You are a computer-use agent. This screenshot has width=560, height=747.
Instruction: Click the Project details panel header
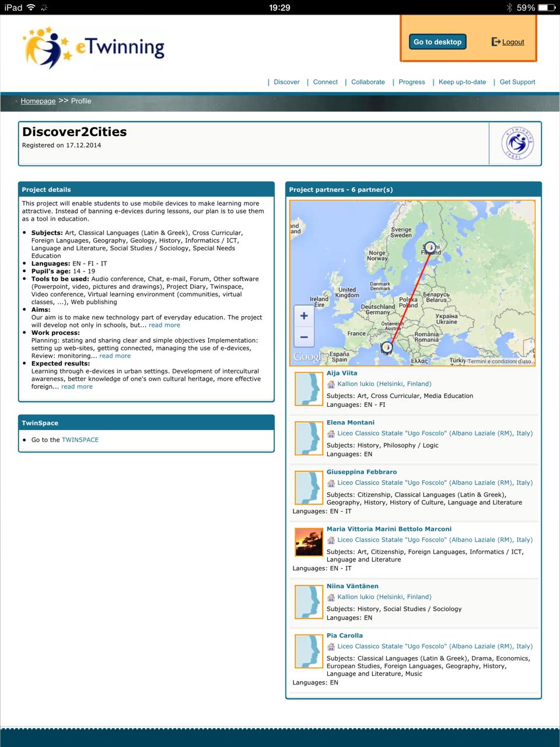(x=146, y=189)
